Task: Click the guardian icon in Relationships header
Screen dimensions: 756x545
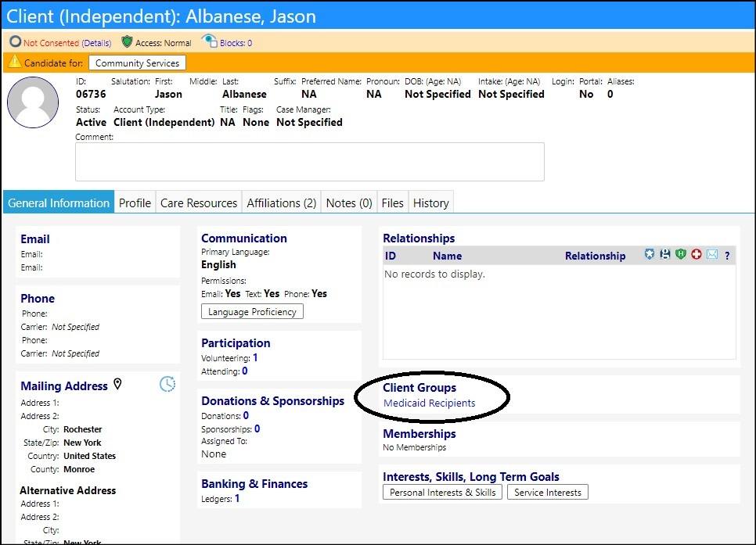Action: (665, 254)
